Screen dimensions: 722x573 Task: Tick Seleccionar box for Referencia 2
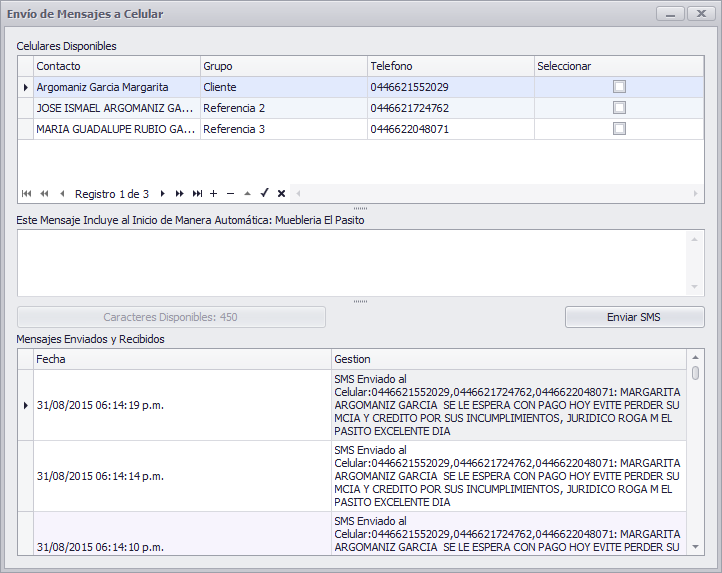coord(619,108)
